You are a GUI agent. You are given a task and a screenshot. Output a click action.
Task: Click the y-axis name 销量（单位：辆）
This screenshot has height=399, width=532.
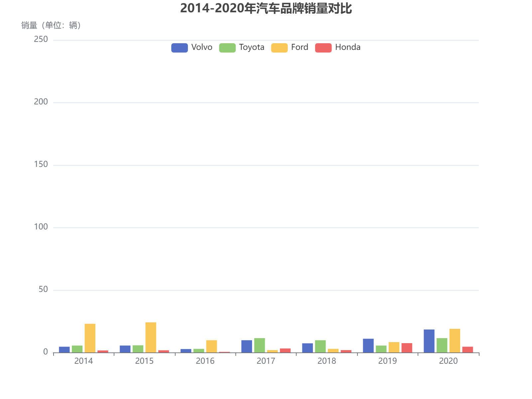coord(51,25)
